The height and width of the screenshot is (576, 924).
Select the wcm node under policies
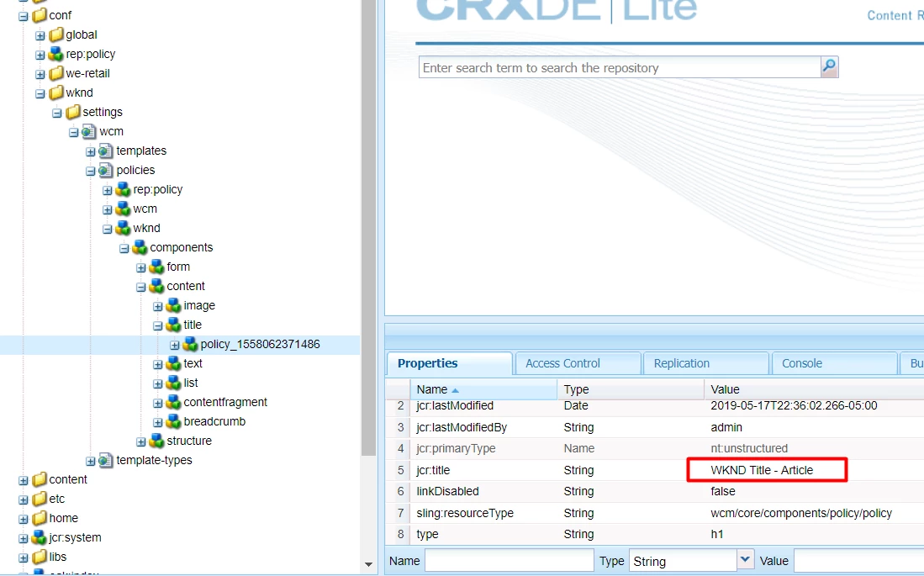coord(145,209)
